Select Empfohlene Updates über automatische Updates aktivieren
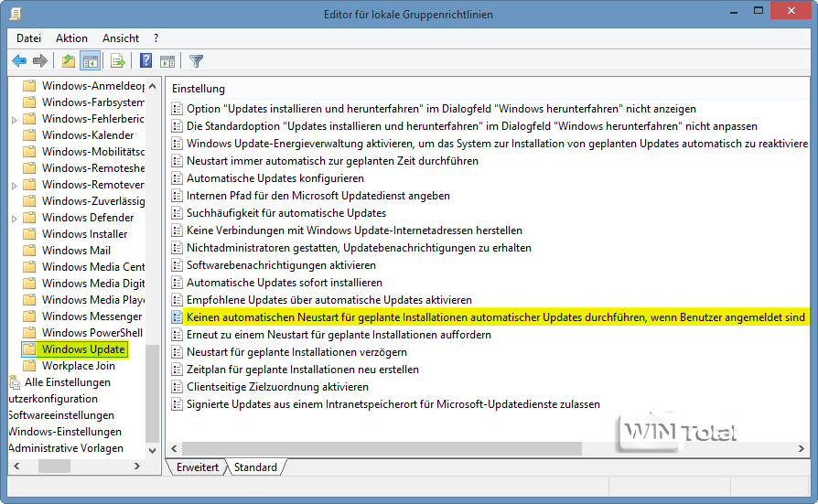This screenshot has width=818, height=504. click(329, 300)
